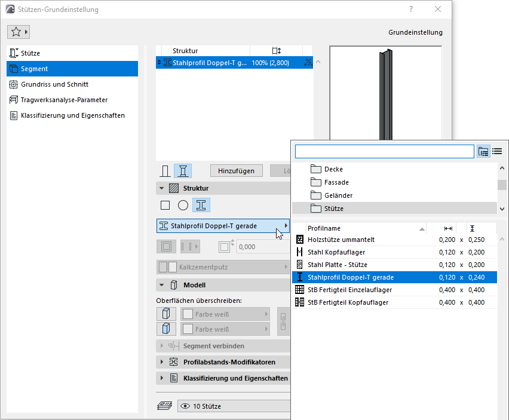Click the veneer thickness 0,000 field

[x=263, y=247]
